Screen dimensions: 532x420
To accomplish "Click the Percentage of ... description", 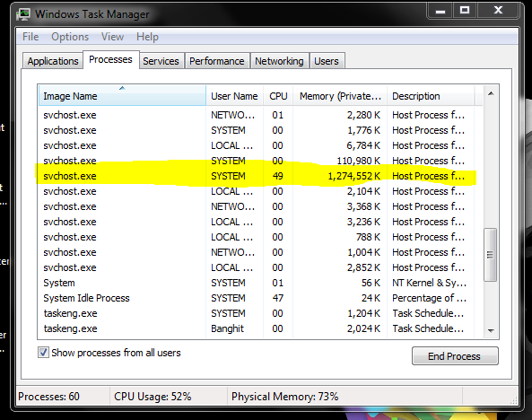I will click(429, 298).
